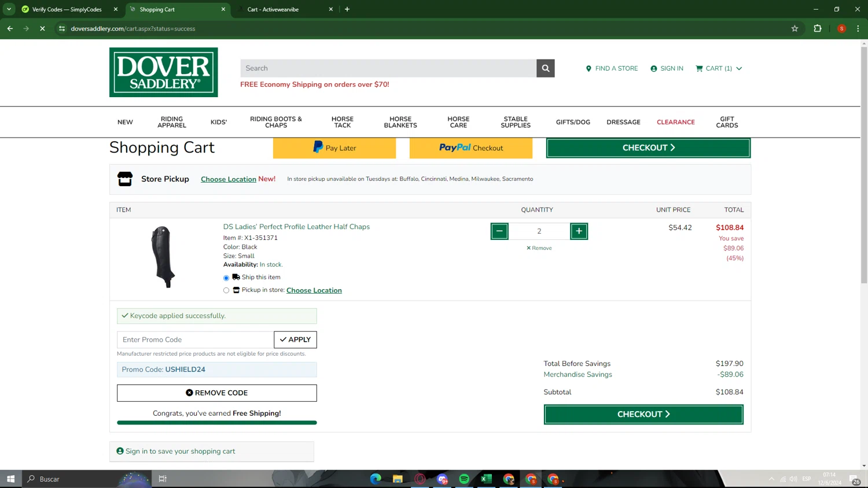Open Excel from taskbar
The image size is (868, 488).
(486, 479)
